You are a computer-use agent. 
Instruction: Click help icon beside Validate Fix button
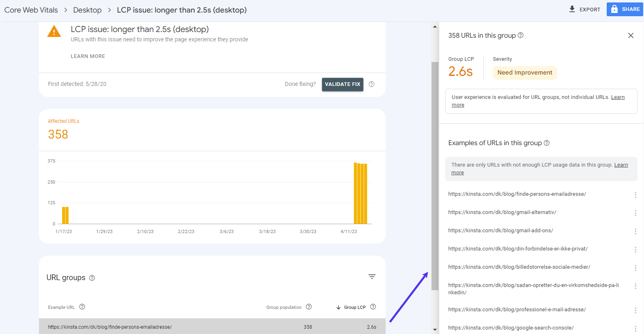point(371,84)
